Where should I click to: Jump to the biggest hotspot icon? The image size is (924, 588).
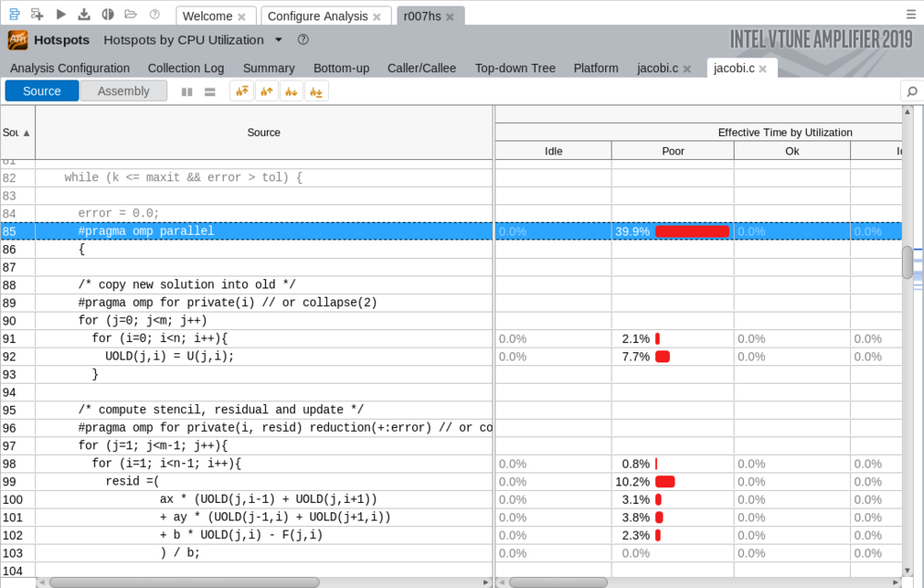click(x=242, y=91)
